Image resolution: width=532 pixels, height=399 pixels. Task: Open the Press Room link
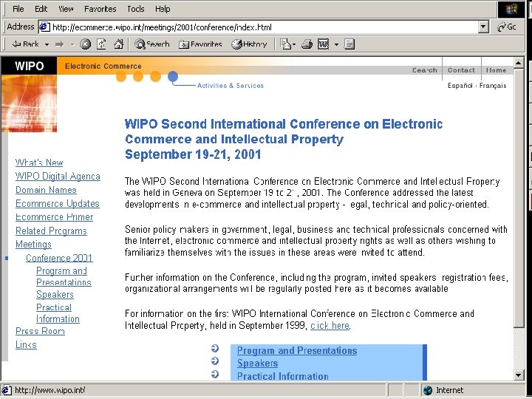coord(40,331)
